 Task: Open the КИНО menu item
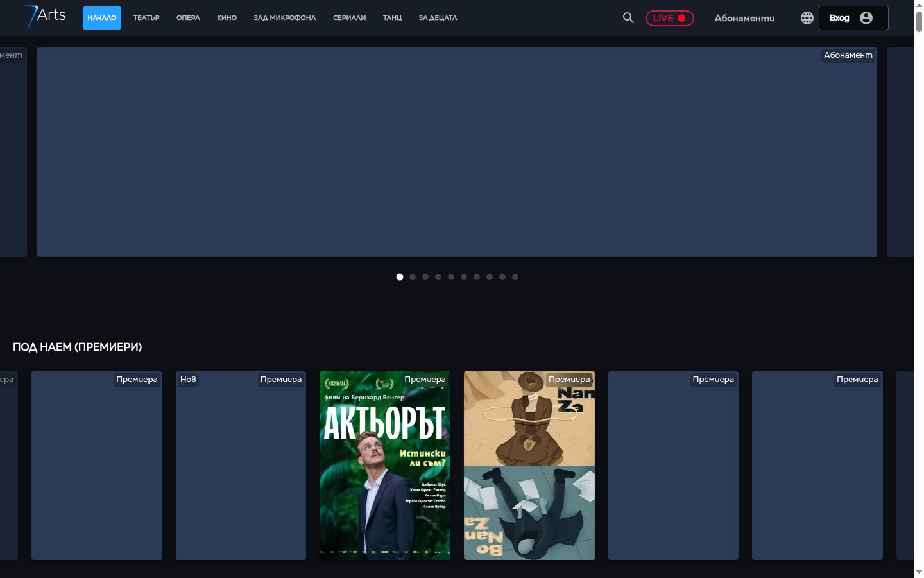click(227, 18)
